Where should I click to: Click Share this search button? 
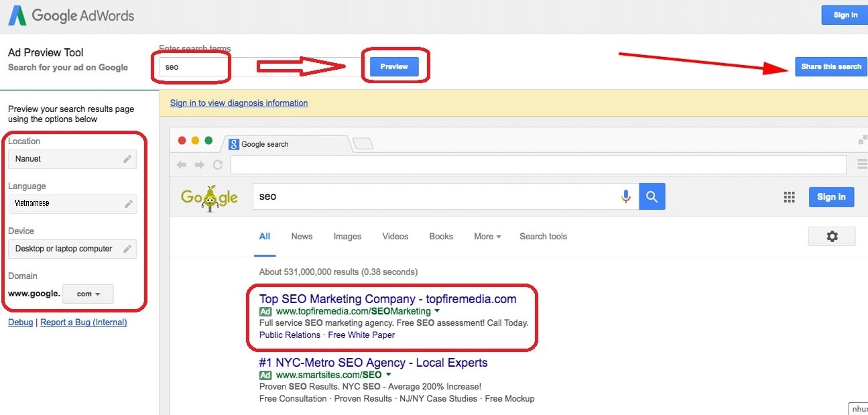[831, 66]
